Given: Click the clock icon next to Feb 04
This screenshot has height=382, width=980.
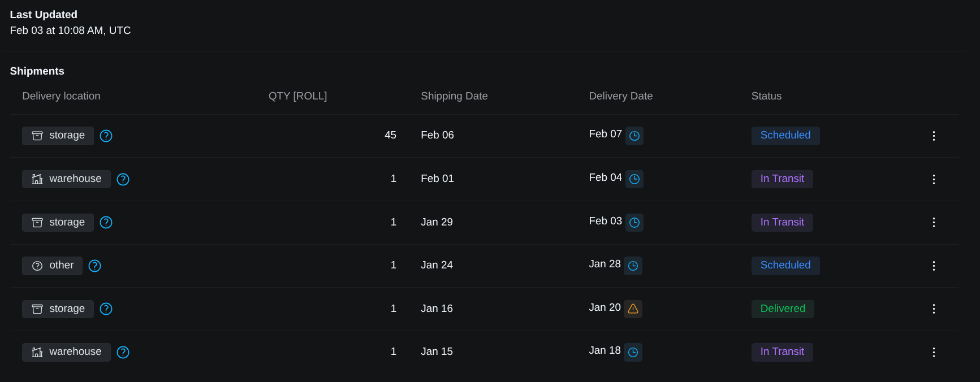Looking at the screenshot, I should coord(634,179).
